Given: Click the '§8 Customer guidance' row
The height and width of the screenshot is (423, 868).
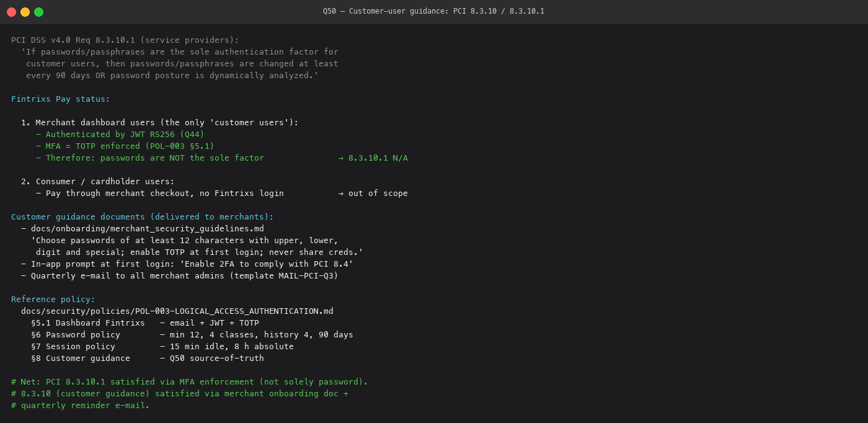Looking at the screenshot, I should (x=148, y=358).
